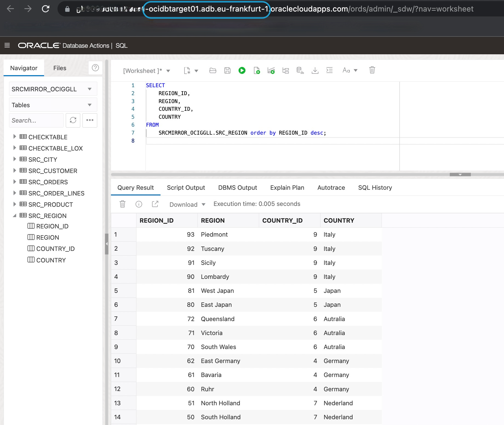
Task: Click the Oracle Database Actions logo link
Action: click(64, 46)
